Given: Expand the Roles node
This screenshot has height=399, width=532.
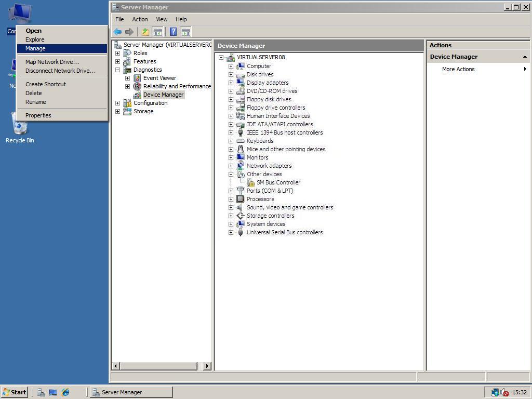Looking at the screenshot, I should 117,54.
